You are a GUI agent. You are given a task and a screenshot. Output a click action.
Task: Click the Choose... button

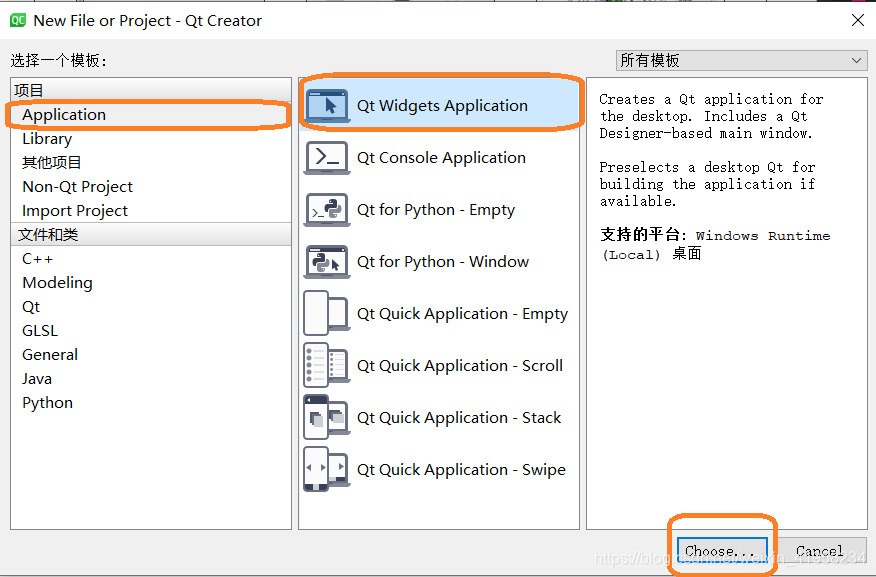[x=722, y=551]
